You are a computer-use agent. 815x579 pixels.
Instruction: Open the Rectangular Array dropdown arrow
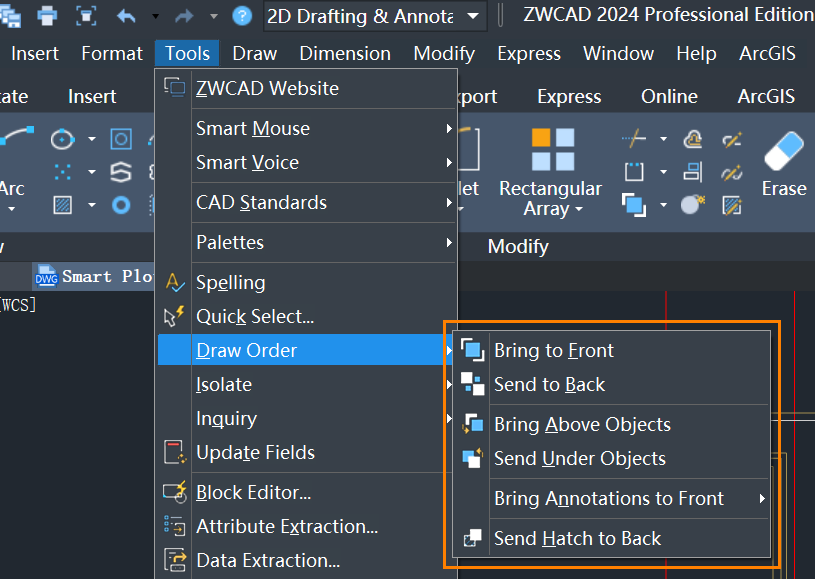click(579, 209)
